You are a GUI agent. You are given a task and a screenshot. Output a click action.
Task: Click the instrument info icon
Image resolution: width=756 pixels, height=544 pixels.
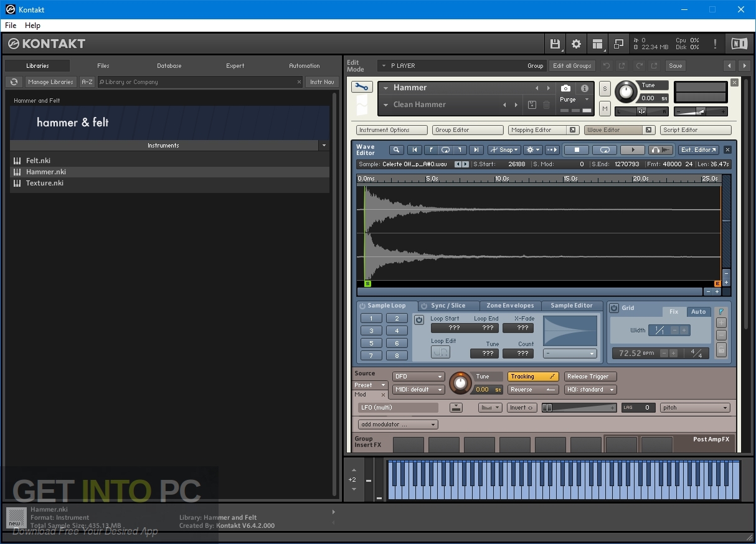point(585,88)
